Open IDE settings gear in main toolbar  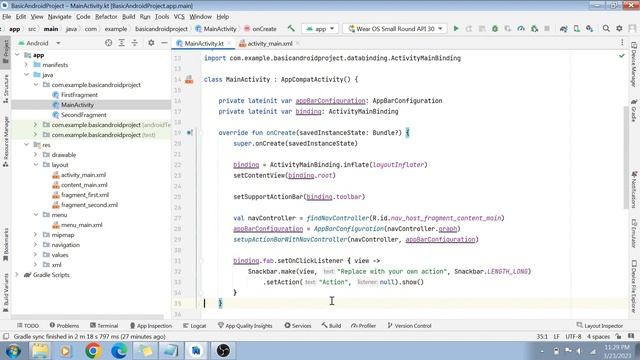tap(619, 29)
